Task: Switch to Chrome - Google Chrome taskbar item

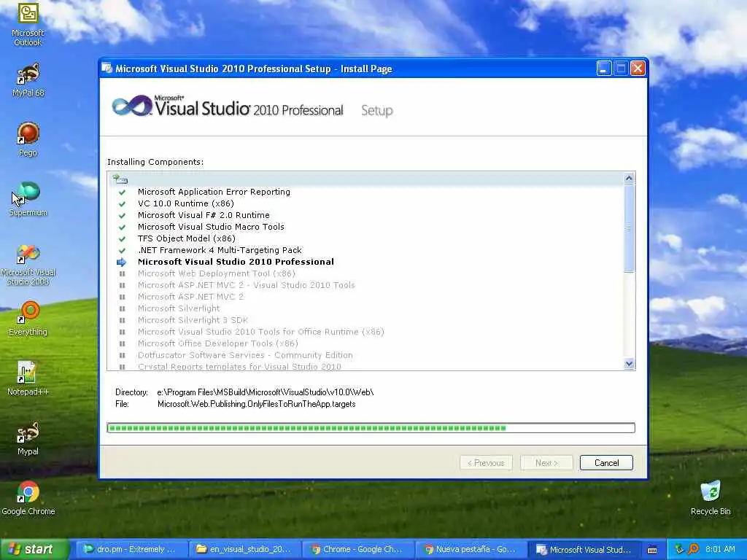Action: click(357, 550)
